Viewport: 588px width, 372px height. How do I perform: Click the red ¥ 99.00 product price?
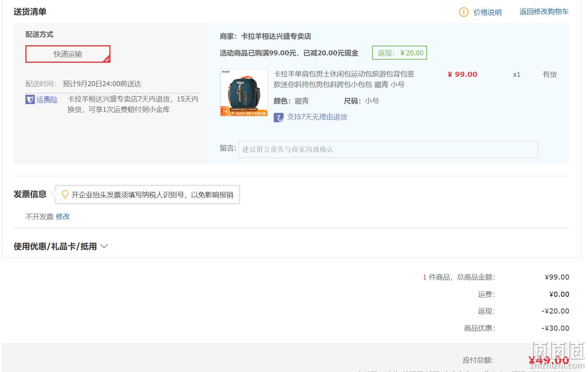click(x=462, y=74)
